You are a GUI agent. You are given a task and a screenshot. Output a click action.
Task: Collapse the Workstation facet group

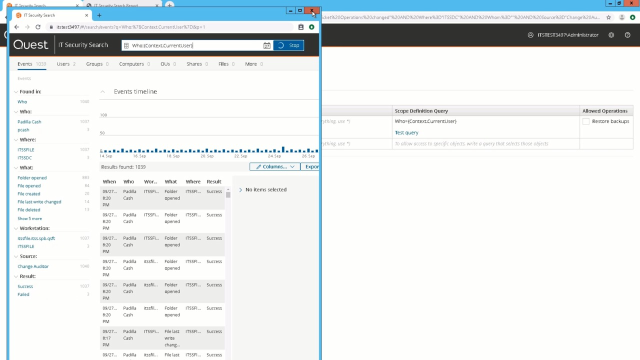click(x=16, y=229)
